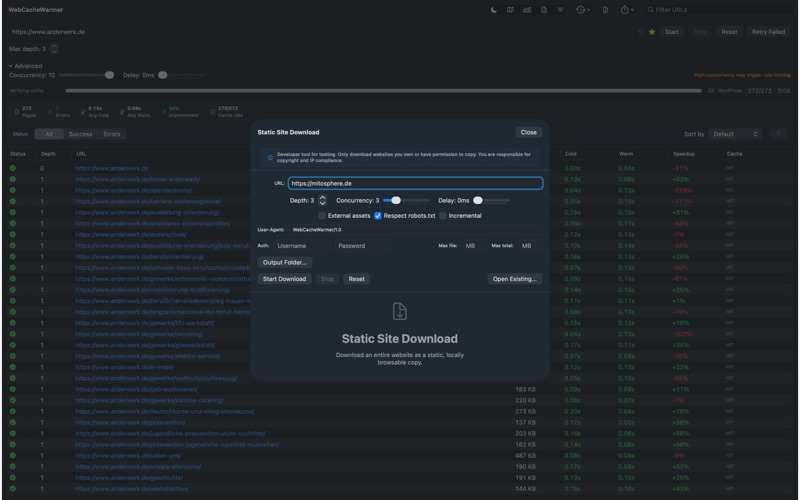Open the anderwerk.de/praevention/ link

coord(130,422)
